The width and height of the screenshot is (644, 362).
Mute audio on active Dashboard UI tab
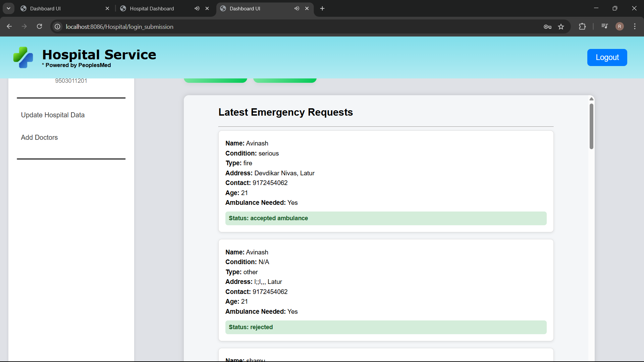click(x=297, y=8)
